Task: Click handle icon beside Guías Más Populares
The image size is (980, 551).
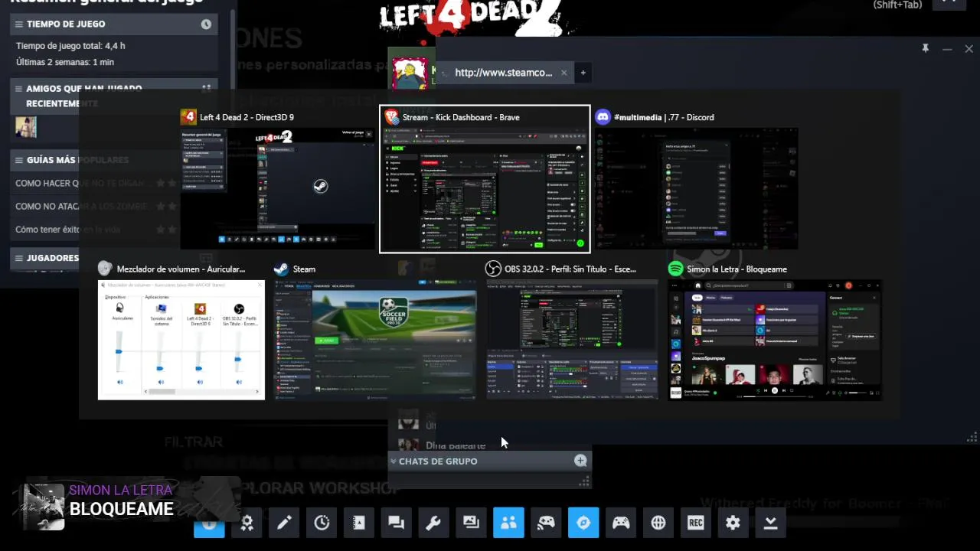Action: pyautogui.click(x=18, y=160)
